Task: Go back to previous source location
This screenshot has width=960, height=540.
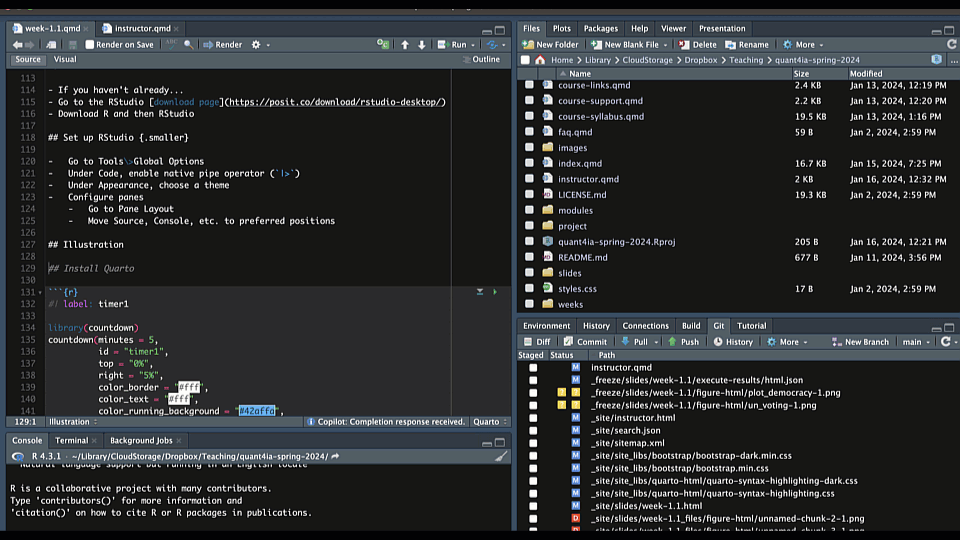Action: tap(17, 45)
